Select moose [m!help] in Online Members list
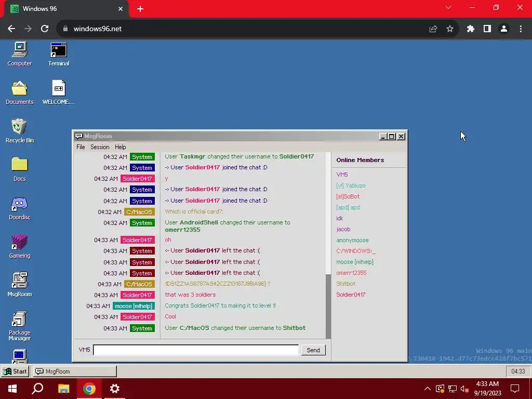 tap(354, 262)
